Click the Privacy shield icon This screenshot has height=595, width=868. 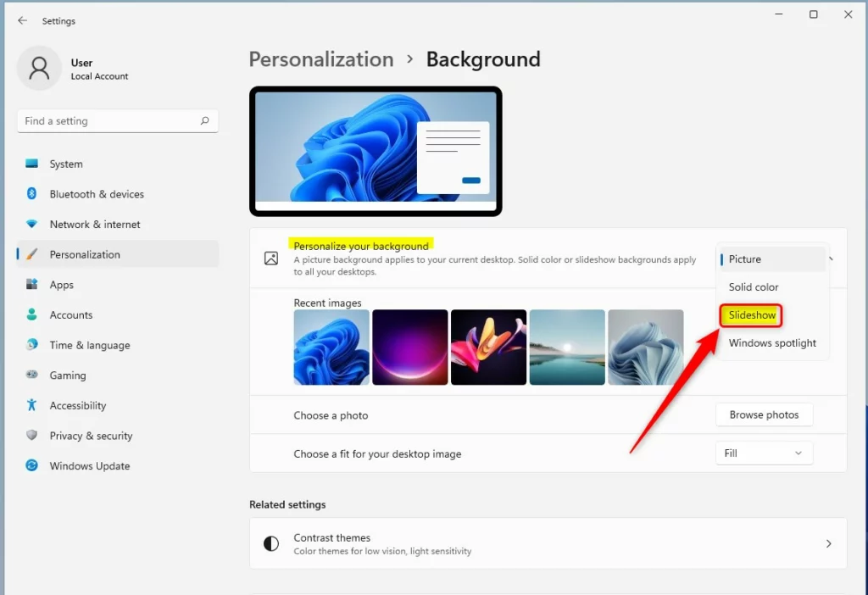click(x=31, y=435)
